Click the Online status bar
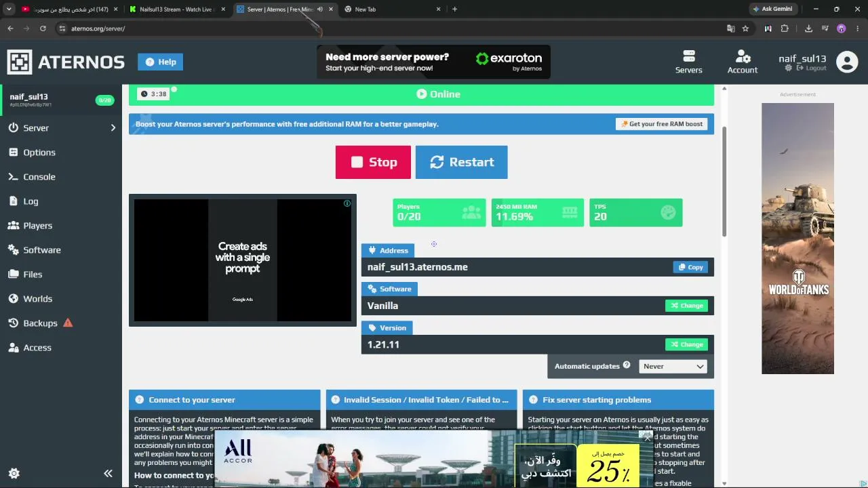 (x=421, y=94)
